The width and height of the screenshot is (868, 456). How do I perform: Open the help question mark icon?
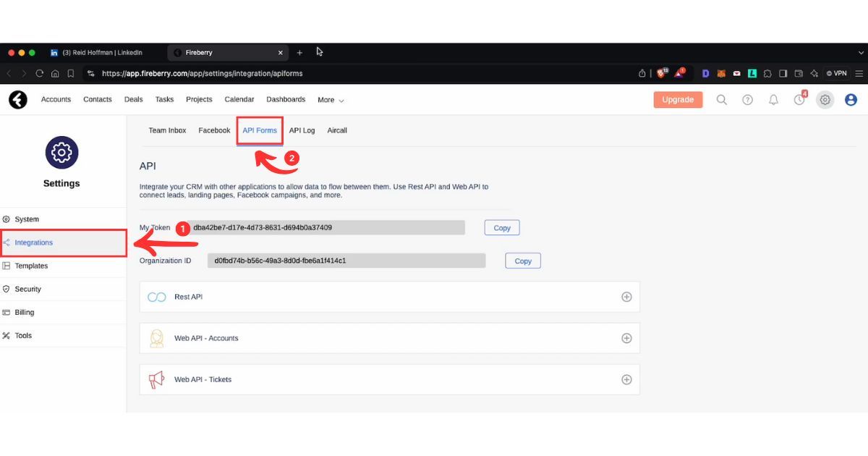747,100
